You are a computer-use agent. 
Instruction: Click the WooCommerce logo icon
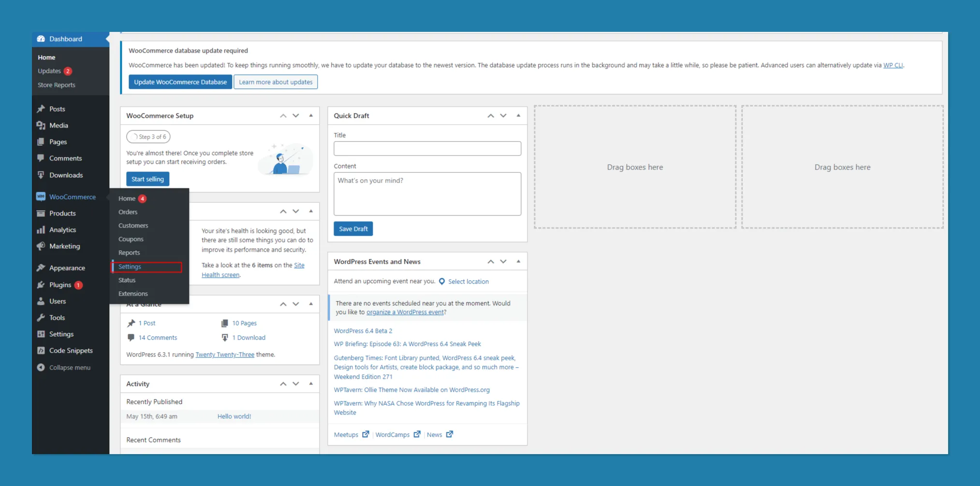(x=41, y=197)
